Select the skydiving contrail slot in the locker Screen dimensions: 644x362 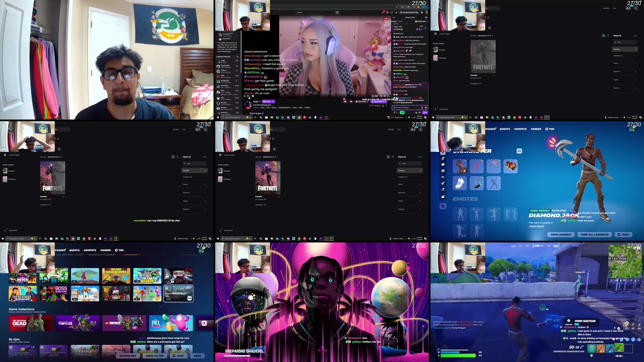pos(477,183)
